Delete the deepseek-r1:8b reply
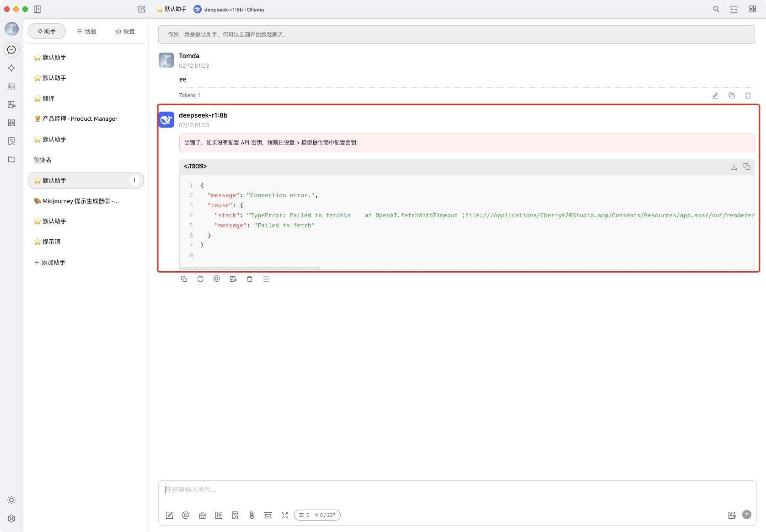This screenshot has height=532, width=766. coord(250,279)
